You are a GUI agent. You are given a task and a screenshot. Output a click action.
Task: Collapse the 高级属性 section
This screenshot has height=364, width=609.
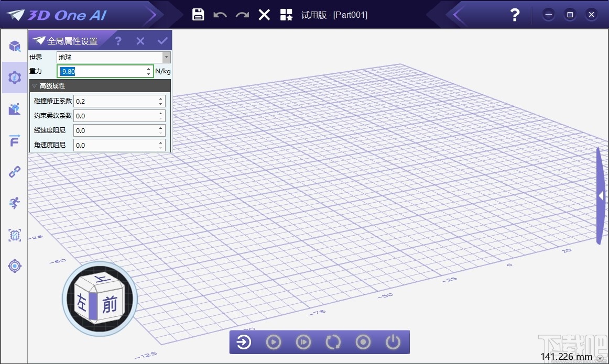pyautogui.click(x=34, y=86)
